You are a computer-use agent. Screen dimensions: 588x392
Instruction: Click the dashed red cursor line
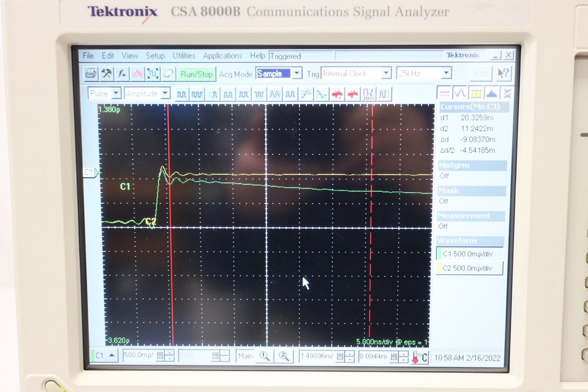point(371,225)
